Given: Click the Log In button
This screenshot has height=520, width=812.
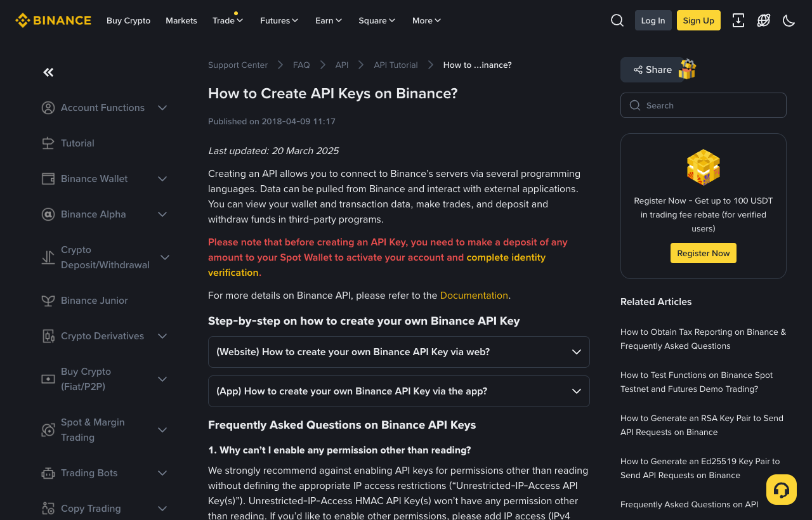Looking at the screenshot, I should [653, 20].
